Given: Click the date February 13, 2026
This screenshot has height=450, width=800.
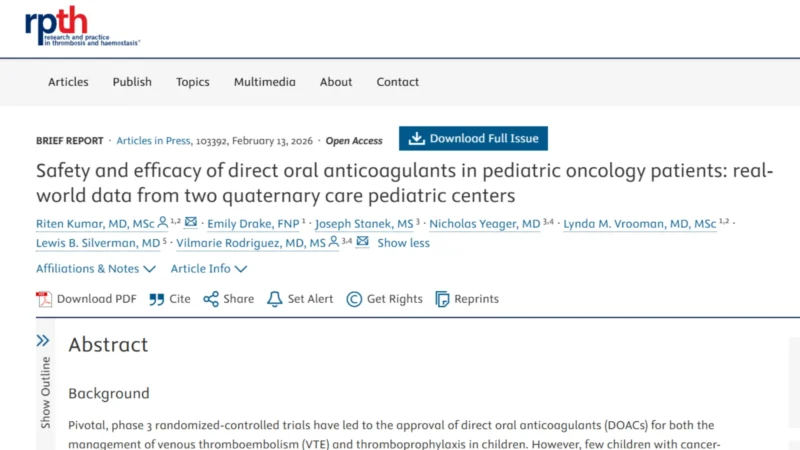Looking at the screenshot, I should tap(272, 141).
